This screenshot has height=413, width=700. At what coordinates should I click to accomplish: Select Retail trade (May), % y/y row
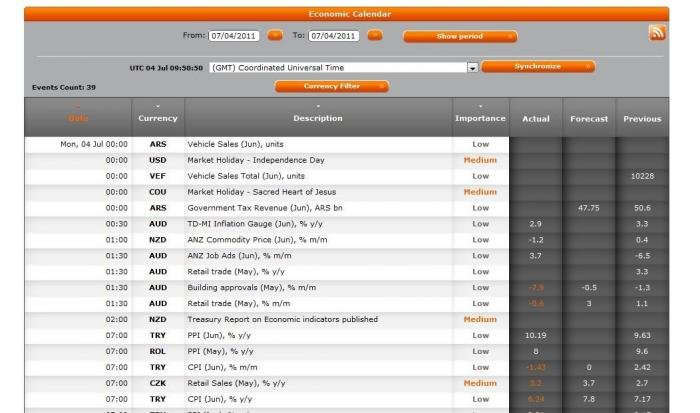pyautogui.click(x=347, y=272)
